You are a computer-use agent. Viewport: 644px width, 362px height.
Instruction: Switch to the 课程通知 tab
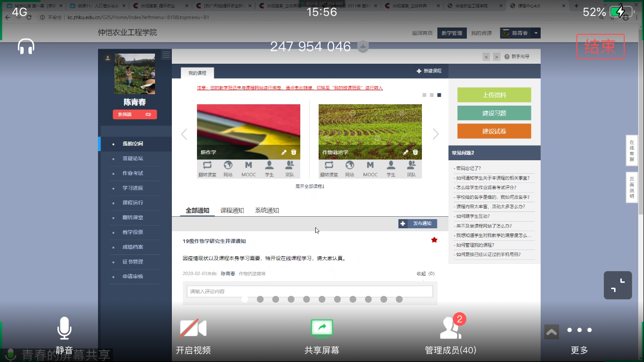(232, 210)
